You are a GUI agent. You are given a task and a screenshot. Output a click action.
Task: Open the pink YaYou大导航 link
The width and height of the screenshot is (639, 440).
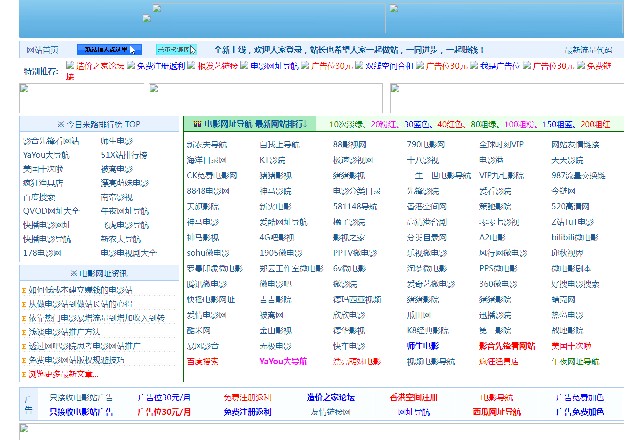[x=283, y=361]
